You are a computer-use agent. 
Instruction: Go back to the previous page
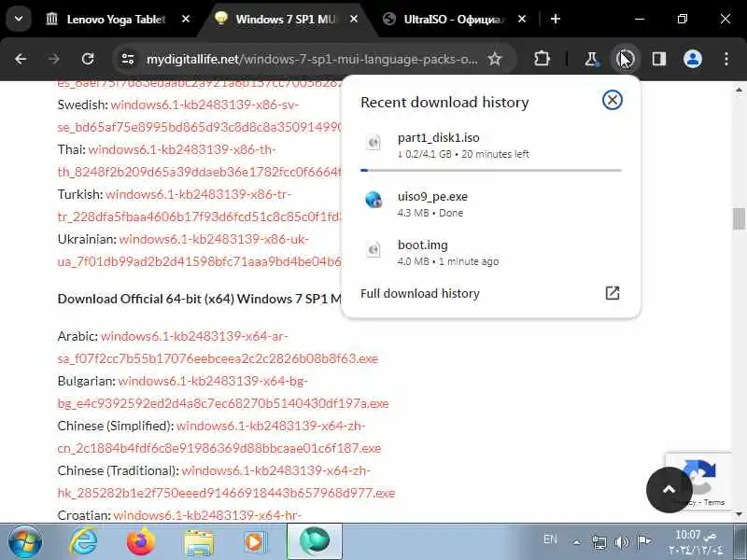coord(21,59)
